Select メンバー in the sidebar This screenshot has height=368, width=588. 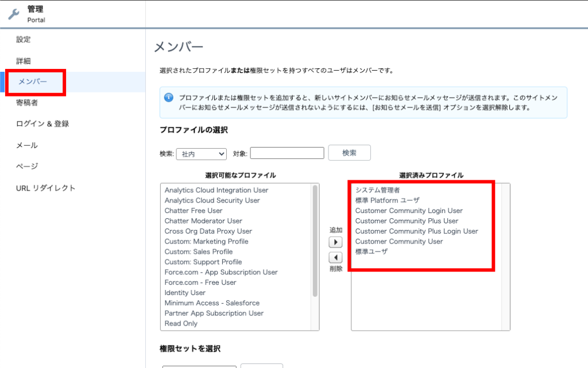tap(33, 82)
